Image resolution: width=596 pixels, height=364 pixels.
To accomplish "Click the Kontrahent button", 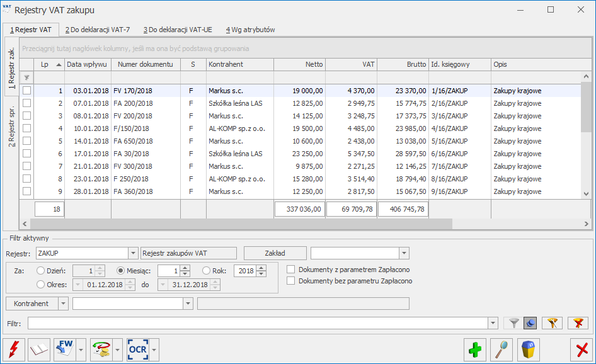I will (32, 304).
